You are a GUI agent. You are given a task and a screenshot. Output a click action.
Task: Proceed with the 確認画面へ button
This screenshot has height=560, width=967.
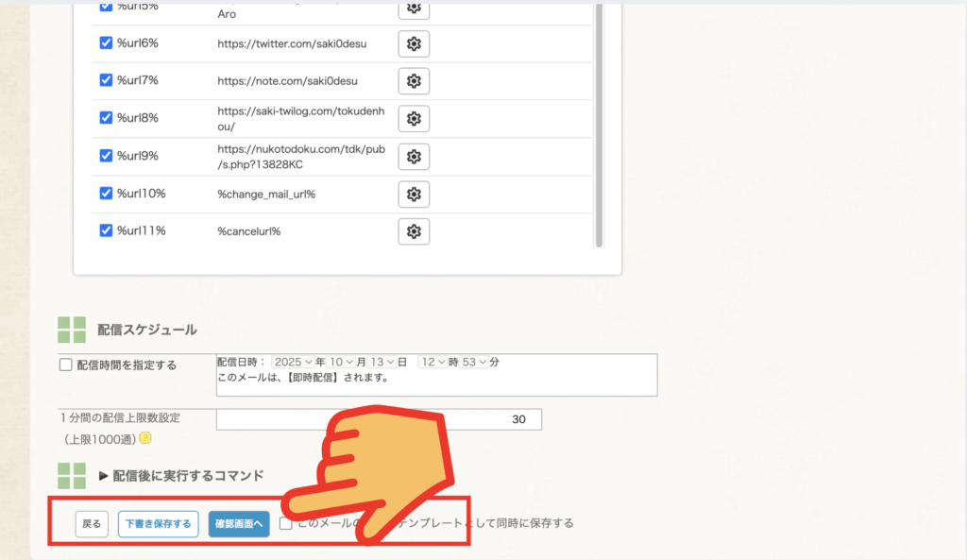coord(239,523)
